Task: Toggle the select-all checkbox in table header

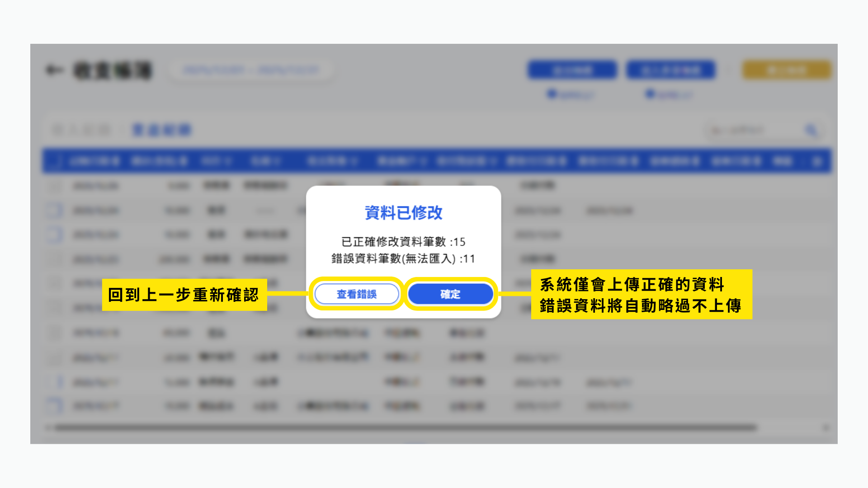Action: 55,161
